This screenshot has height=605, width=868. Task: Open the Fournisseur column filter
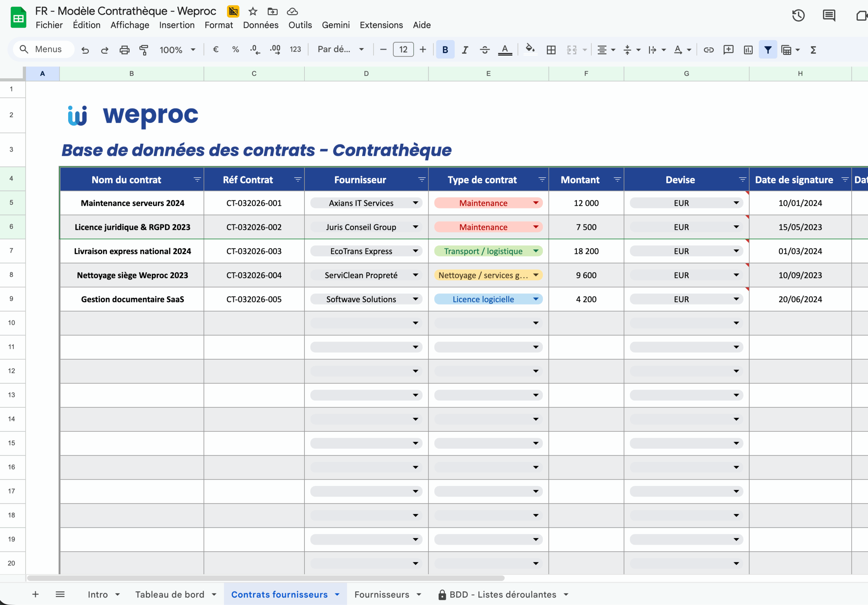tap(422, 180)
